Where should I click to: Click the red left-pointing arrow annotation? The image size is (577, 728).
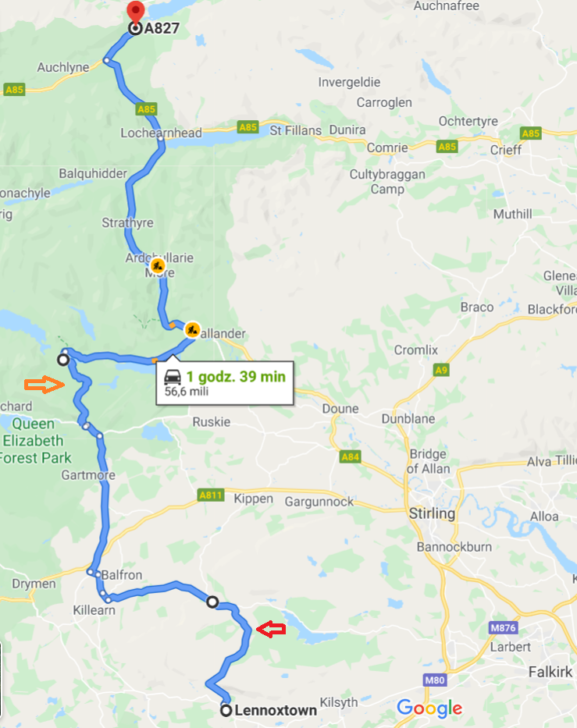click(271, 630)
